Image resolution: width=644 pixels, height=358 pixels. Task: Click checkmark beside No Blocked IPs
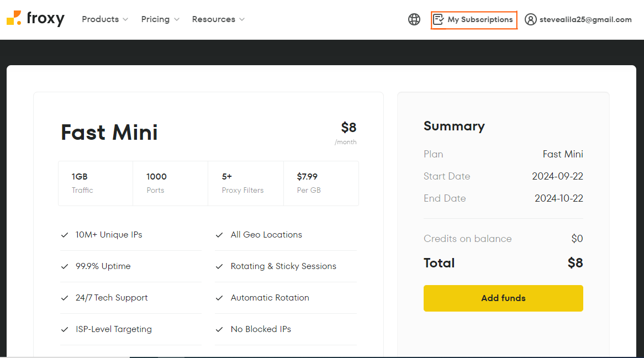(219, 329)
